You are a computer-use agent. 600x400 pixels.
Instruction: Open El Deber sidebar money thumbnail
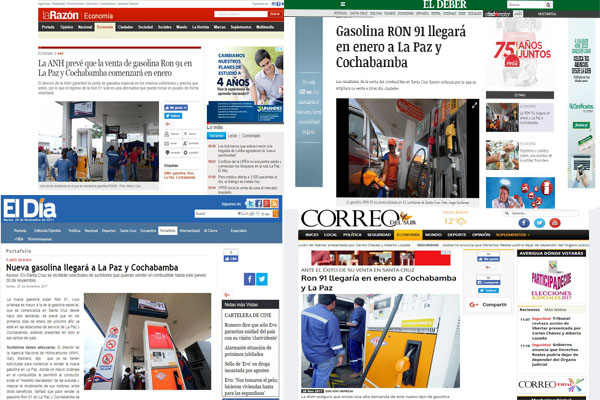click(502, 155)
